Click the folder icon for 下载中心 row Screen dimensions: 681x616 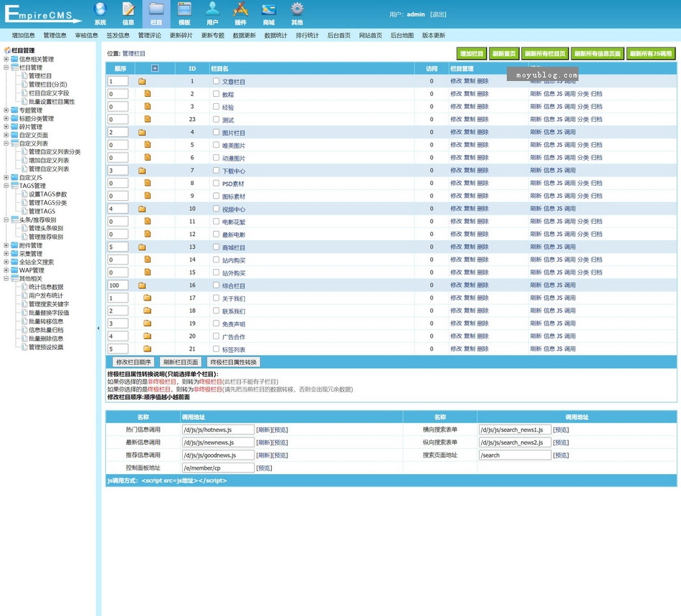pos(142,171)
